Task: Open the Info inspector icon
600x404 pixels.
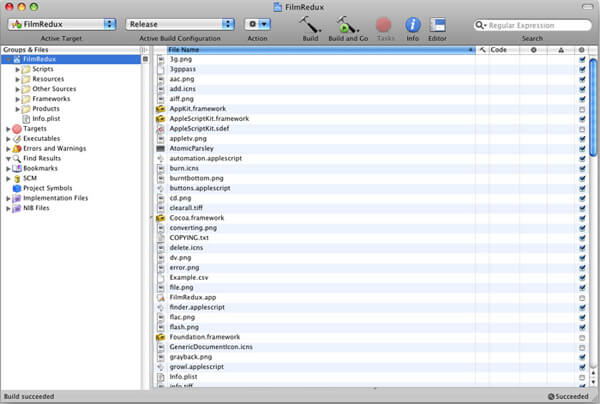Action: pos(412,23)
